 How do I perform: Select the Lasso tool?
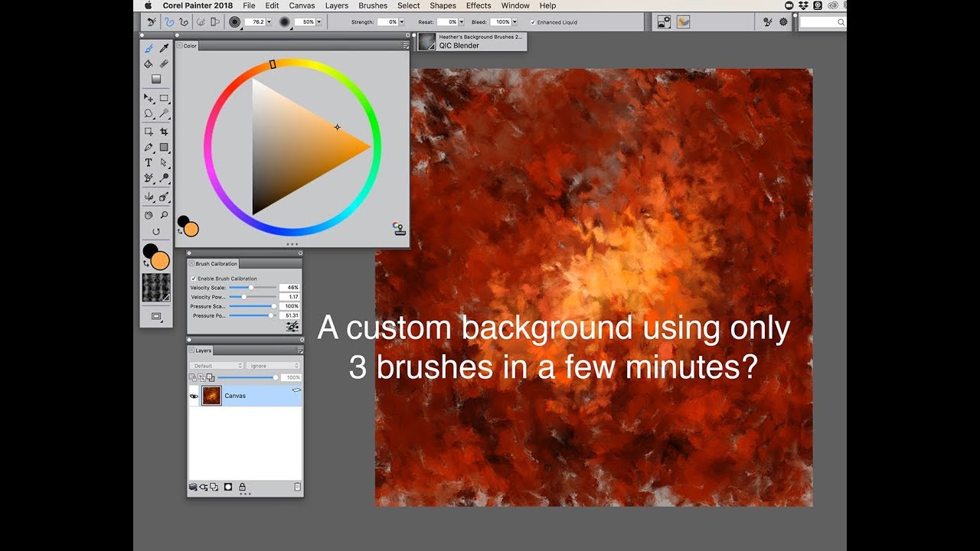pos(149,113)
